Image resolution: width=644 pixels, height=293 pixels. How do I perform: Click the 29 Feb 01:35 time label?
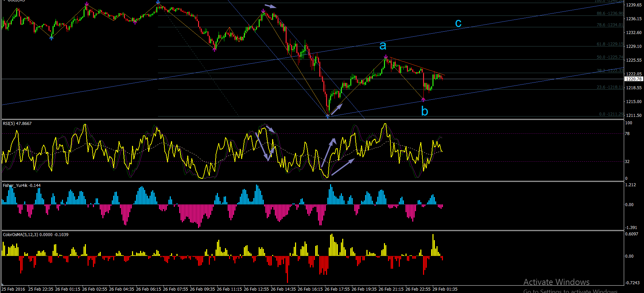(x=445, y=289)
